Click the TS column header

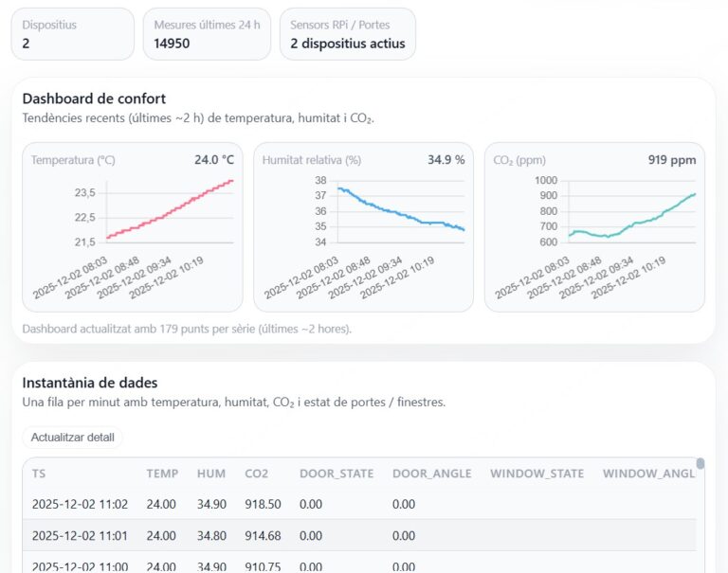click(39, 474)
